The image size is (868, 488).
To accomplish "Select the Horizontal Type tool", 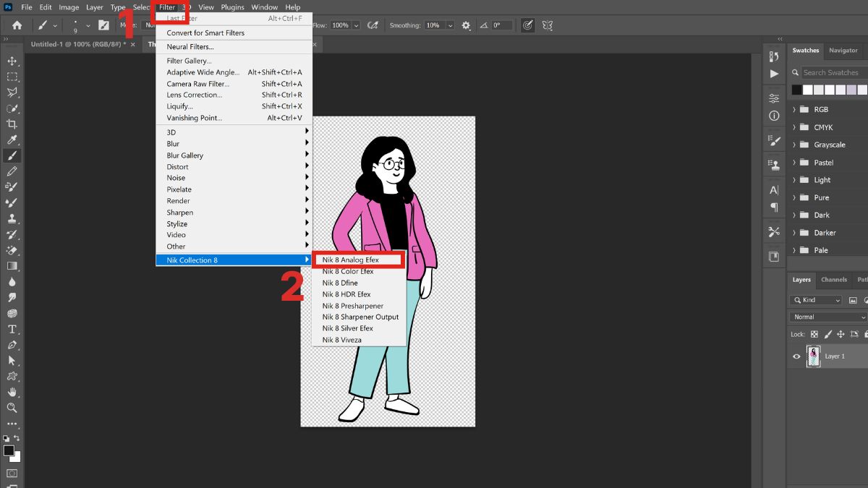I will click(x=12, y=329).
